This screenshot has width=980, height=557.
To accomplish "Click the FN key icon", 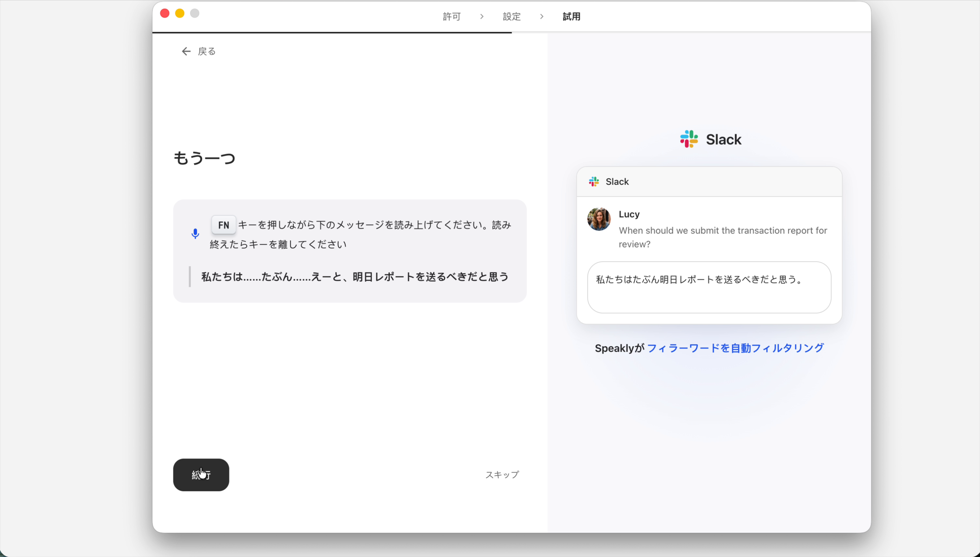I will pos(224,225).
